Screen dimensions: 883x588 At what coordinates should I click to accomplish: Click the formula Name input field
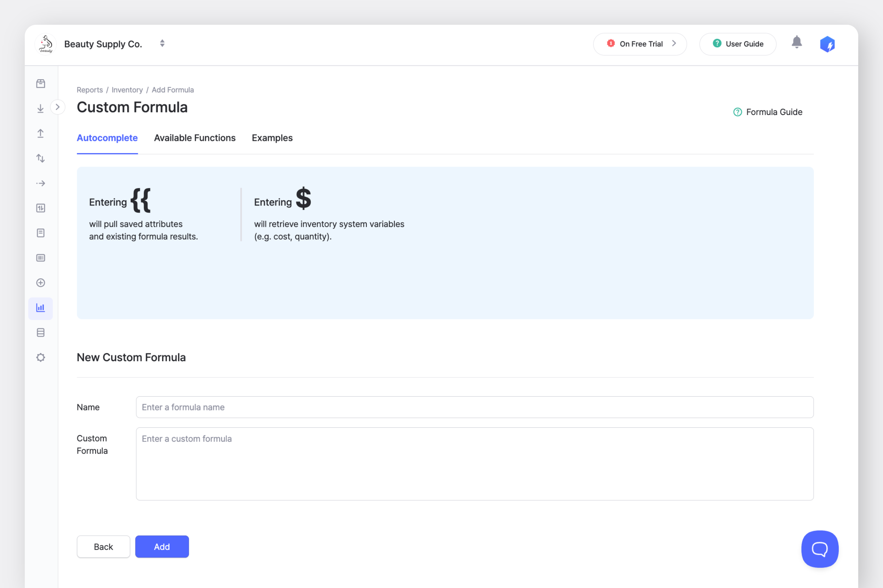point(474,407)
